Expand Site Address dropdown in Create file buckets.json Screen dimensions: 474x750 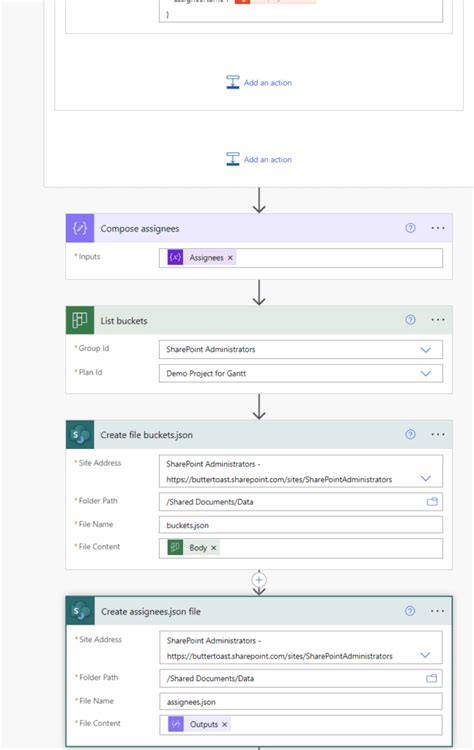coord(426,478)
